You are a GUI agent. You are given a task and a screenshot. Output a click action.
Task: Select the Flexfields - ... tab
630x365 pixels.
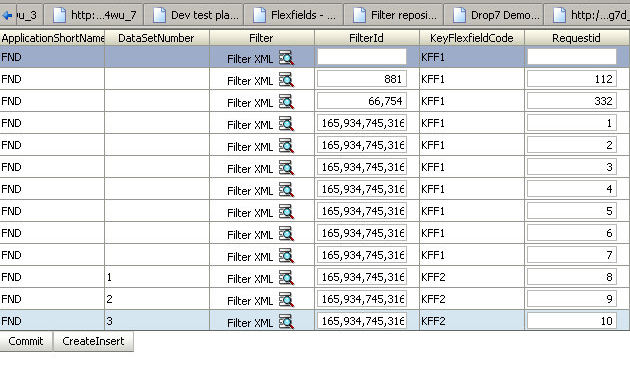click(294, 15)
